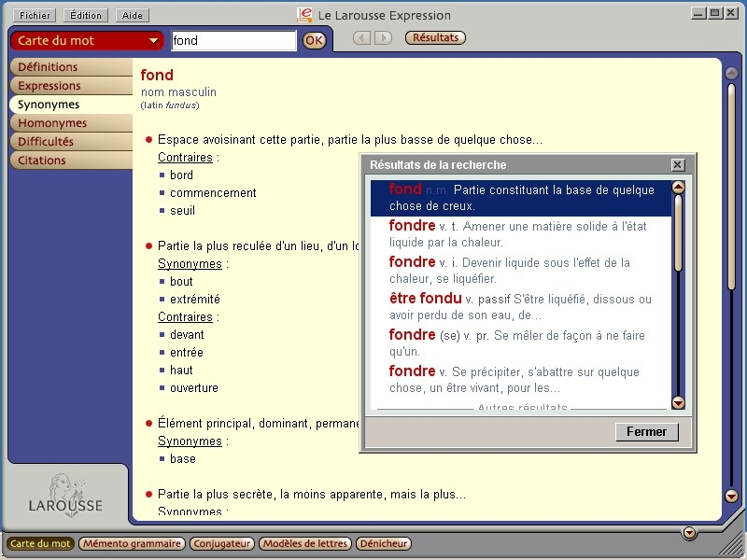Image resolution: width=747 pixels, height=560 pixels.
Task: Click scroll-down arrow in search results list
Action: [678, 403]
